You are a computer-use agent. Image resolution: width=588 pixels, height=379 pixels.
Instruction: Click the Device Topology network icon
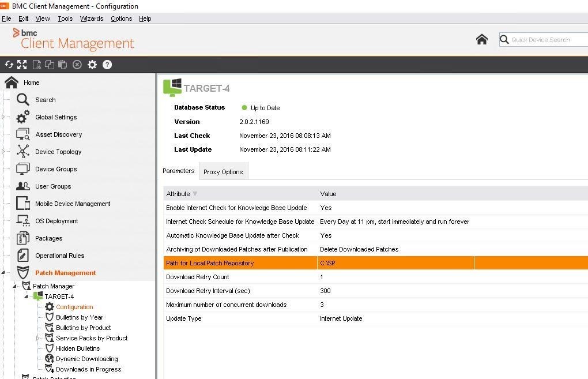pyautogui.click(x=23, y=152)
